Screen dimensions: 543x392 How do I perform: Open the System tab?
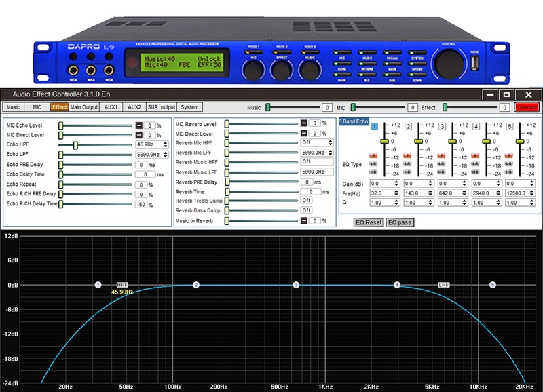point(189,107)
